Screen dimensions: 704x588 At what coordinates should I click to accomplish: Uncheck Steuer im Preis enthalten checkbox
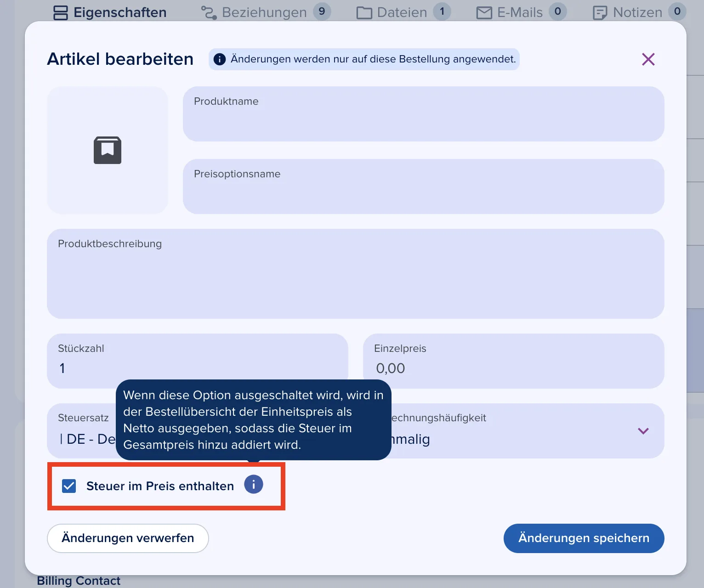pos(69,486)
